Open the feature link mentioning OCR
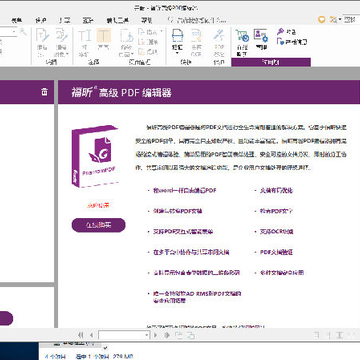360x360 pixels. click(x=277, y=231)
